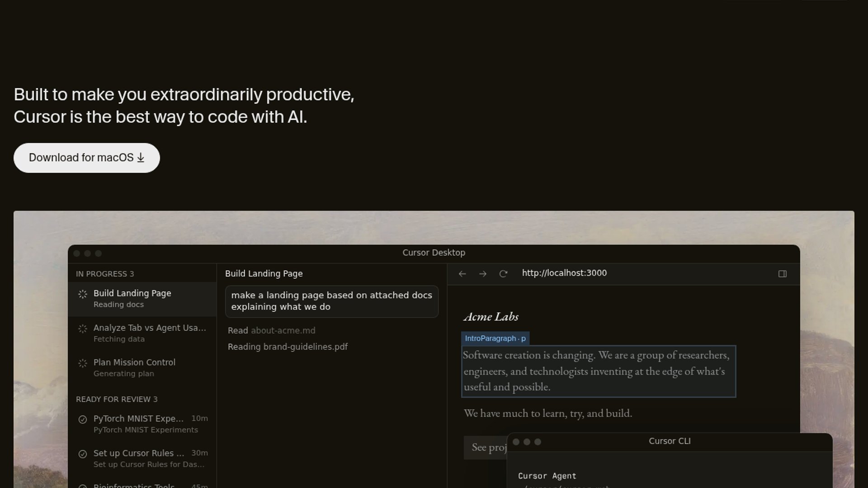Click Build Landing Page spinner icon

click(x=83, y=294)
